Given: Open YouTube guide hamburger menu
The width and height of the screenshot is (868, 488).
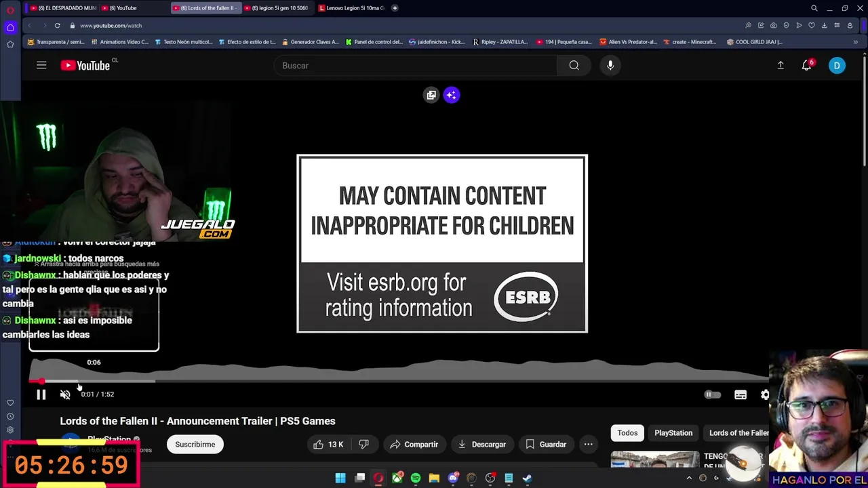Looking at the screenshot, I should pos(41,66).
